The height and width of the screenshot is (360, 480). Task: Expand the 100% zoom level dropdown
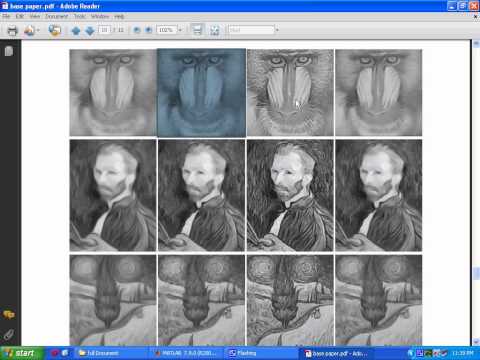[180, 30]
